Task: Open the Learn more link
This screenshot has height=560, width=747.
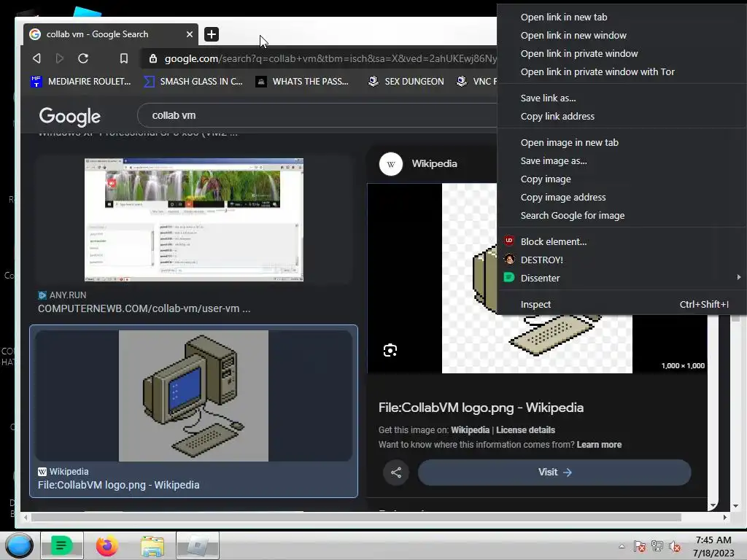Action: click(599, 445)
